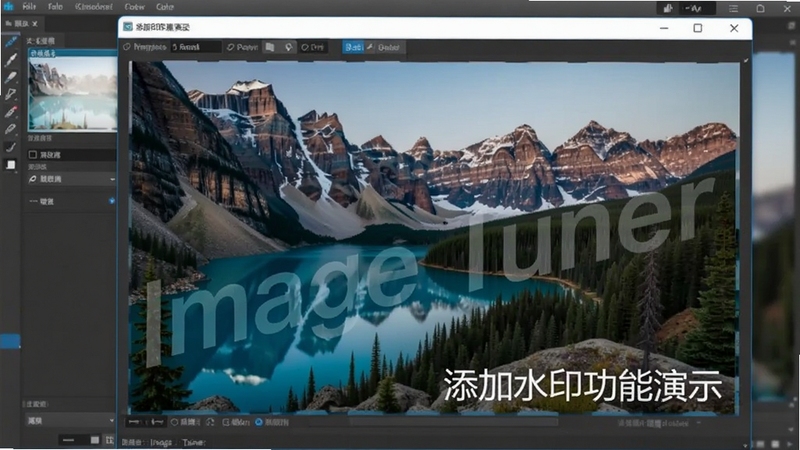The width and height of the screenshot is (800, 450).
Task: Click the small white square at the panel bottom
Action: [95, 440]
